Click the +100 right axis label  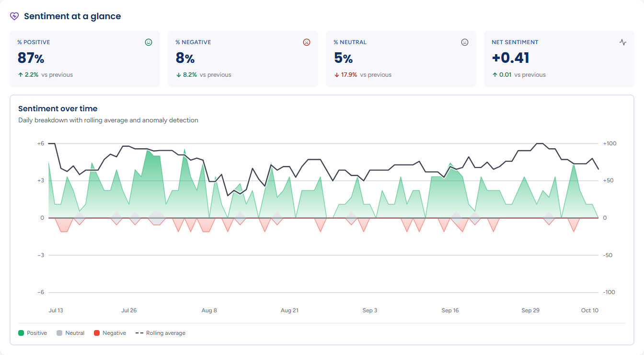609,143
